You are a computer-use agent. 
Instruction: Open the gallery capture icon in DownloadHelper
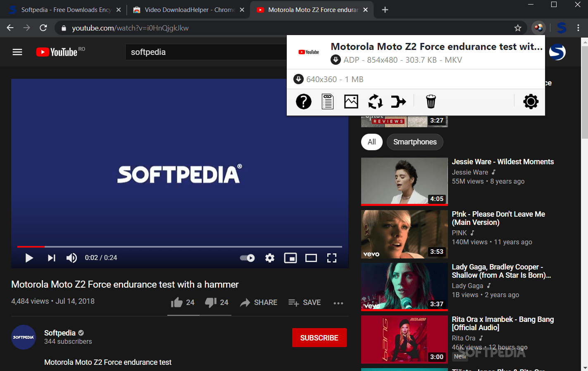point(351,102)
